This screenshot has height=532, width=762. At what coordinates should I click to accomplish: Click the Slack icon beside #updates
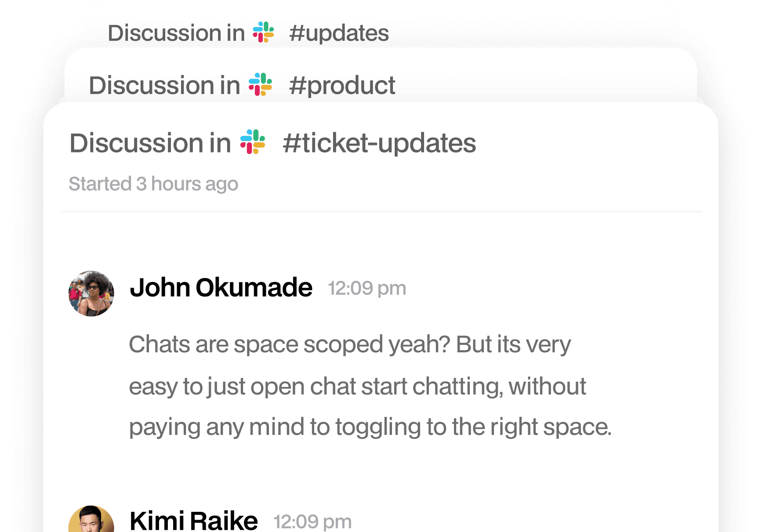pyautogui.click(x=263, y=32)
